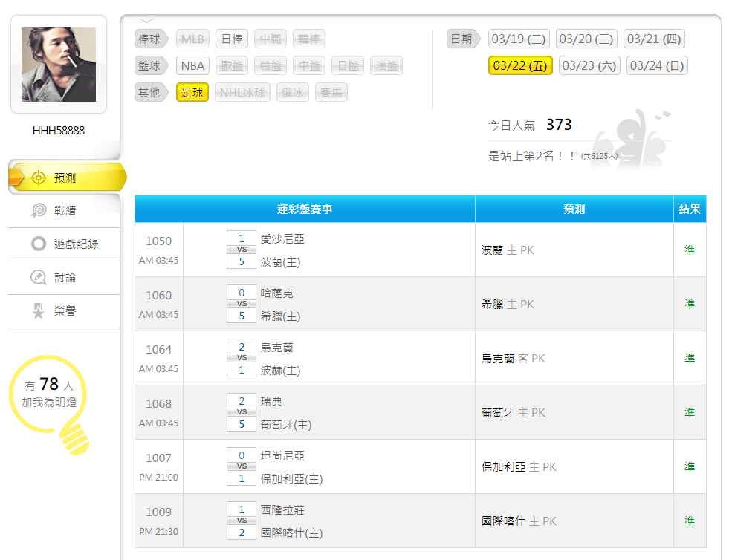
Task: Open the 遊戲紀錄 sidebar menu
Action: [65, 244]
